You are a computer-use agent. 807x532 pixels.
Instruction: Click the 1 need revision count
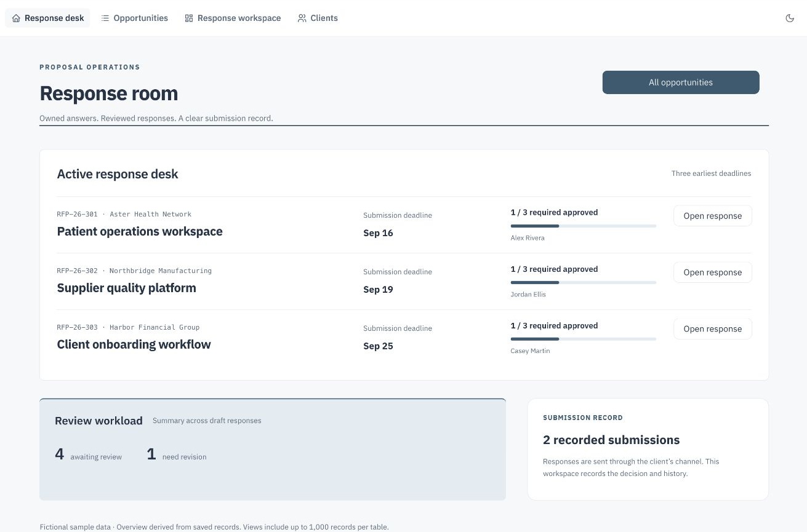coord(177,455)
